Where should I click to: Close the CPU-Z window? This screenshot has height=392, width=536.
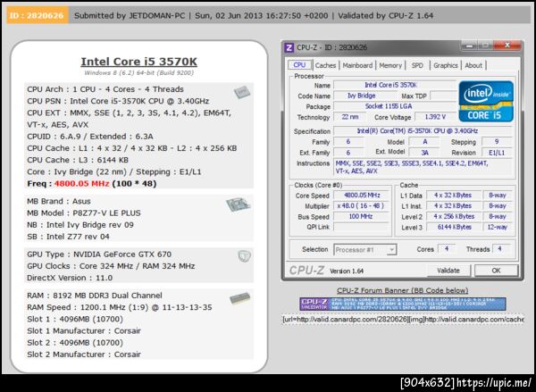coord(507,46)
